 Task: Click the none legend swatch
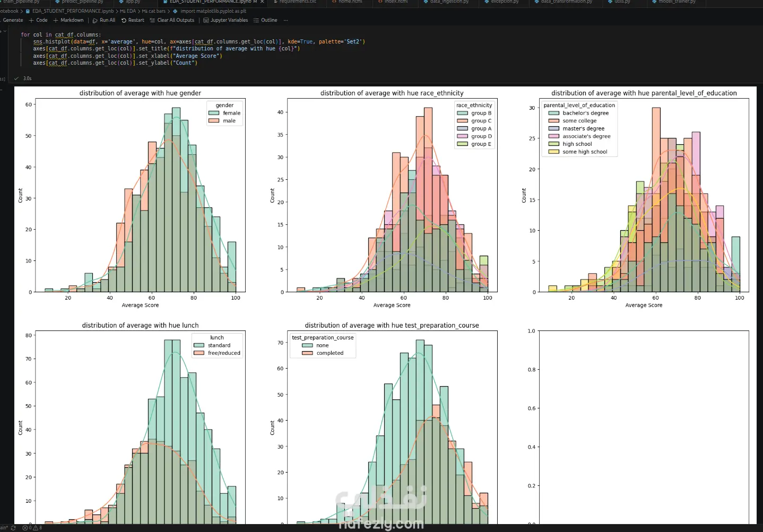coord(307,345)
